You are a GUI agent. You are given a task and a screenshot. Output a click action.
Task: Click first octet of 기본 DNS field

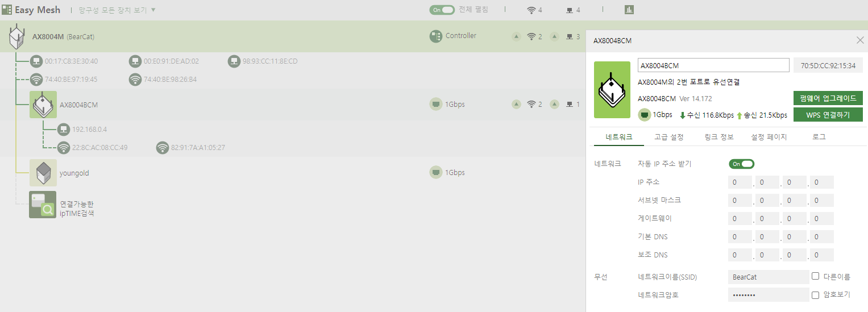coord(740,237)
